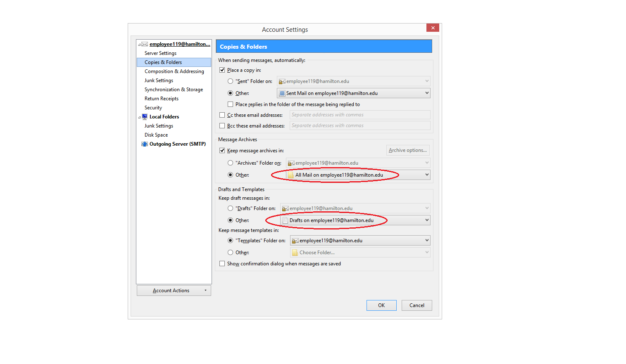
Task: Open Return Receipts settings
Action: [x=162, y=99]
